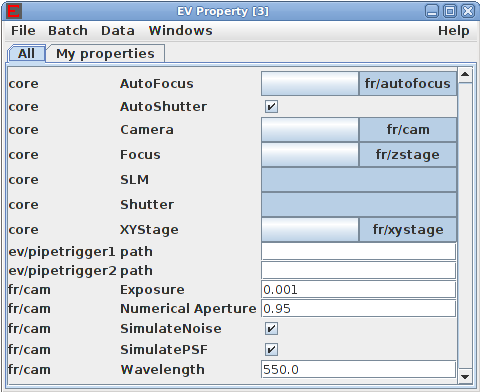Screen dimensions: 480x392
Task: Click the scrollbar down arrow
Action: click(465, 376)
